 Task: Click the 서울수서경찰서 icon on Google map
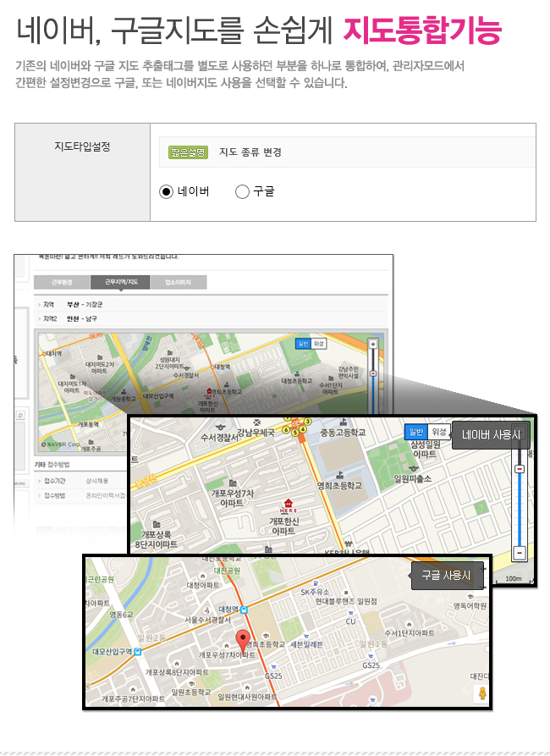pos(206,611)
